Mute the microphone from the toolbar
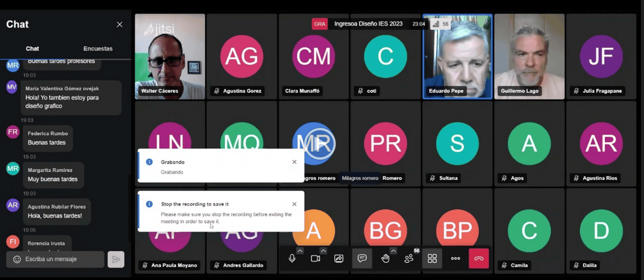This screenshot has height=280, width=644. point(292,259)
